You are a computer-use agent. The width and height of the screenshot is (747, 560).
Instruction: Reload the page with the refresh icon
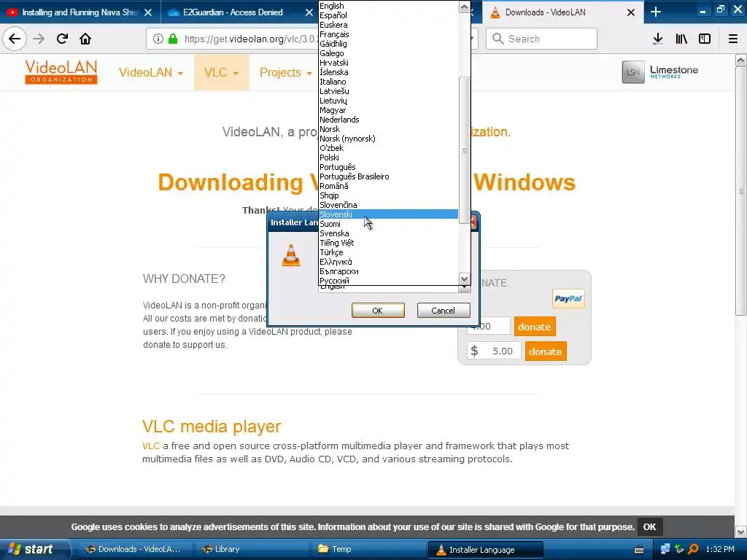(x=62, y=39)
